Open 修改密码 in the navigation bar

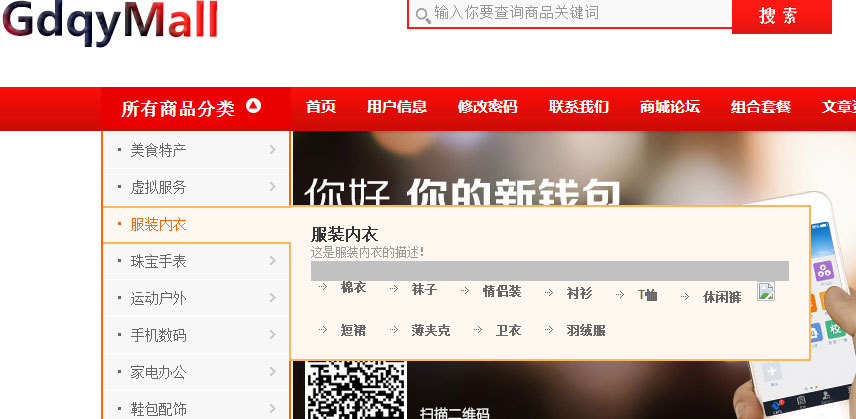coord(487,107)
